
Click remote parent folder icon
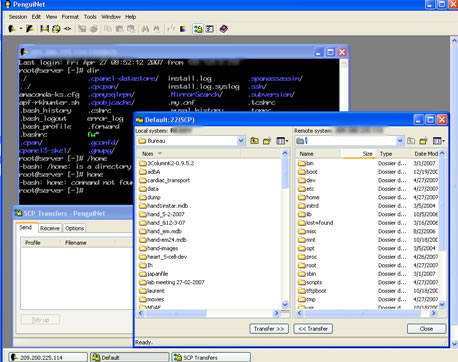coord(411,141)
